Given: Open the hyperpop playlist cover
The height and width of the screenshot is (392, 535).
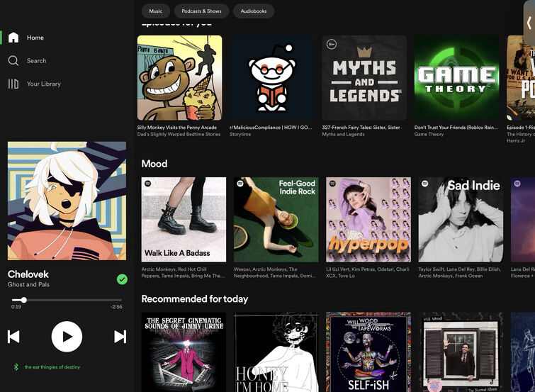Looking at the screenshot, I should [368, 220].
